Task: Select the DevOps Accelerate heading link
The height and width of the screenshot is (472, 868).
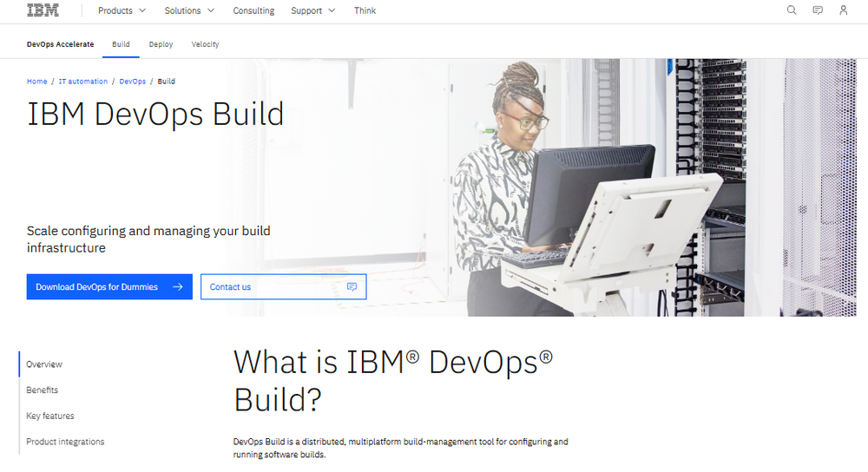Action: click(61, 44)
